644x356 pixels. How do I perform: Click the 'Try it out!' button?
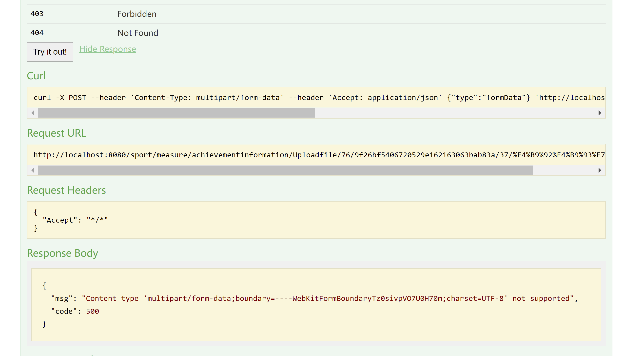(x=50, y=52)
